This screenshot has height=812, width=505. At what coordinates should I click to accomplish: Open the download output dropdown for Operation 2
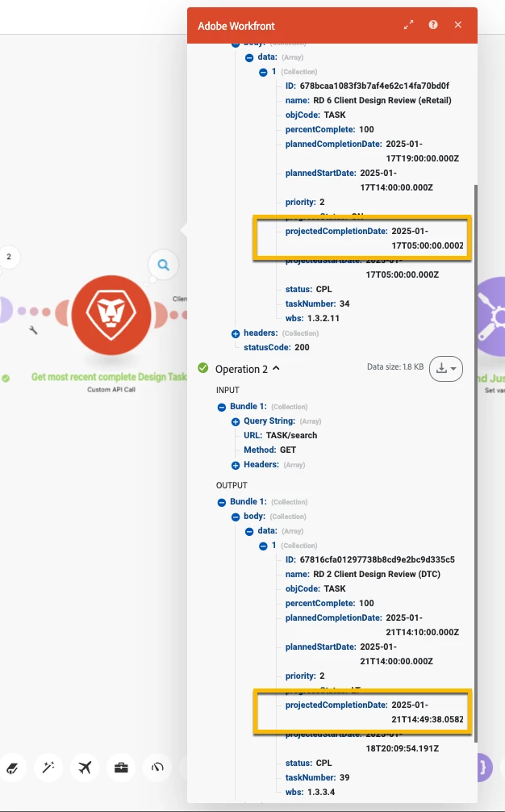pyautogui.click(x=446, y=369)
